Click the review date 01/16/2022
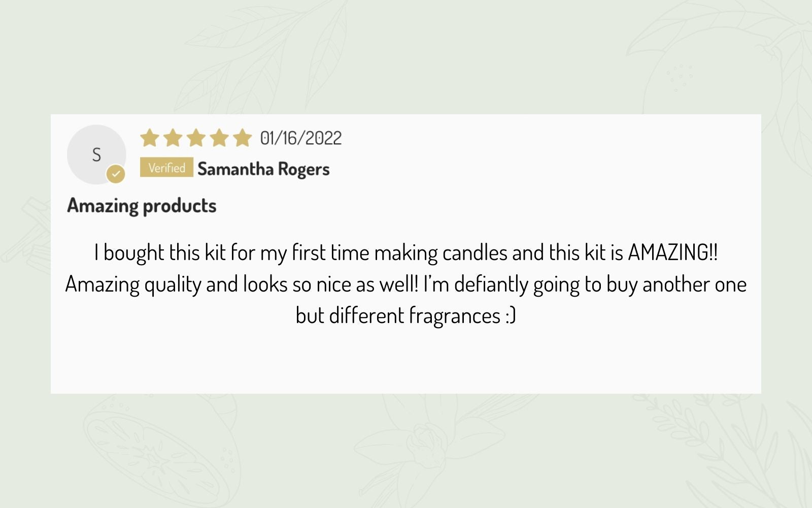This screenshot has height=508, width=812. point(301,138)
